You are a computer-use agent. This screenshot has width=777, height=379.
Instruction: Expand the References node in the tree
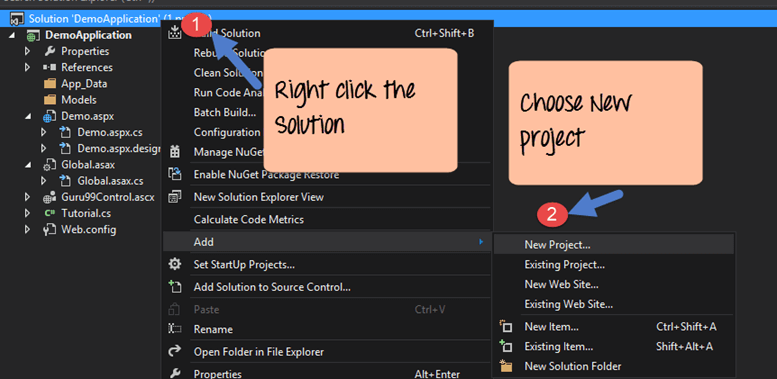tap(28, 67)
